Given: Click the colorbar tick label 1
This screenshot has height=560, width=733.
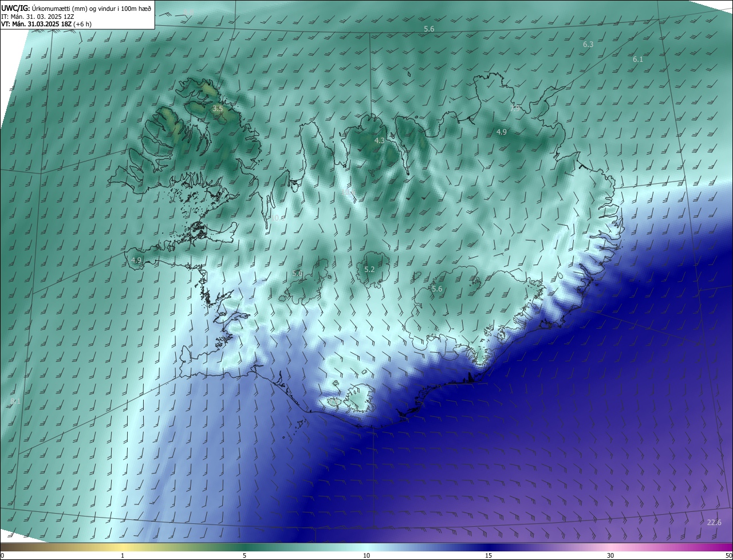Looking at the screenshot, I should tap(123, 555).
